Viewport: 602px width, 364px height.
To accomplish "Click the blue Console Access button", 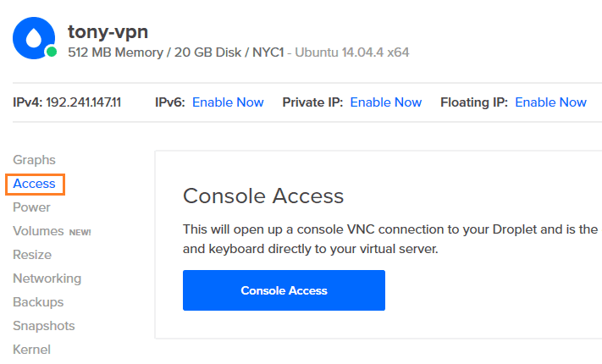I will click(284, 290).
